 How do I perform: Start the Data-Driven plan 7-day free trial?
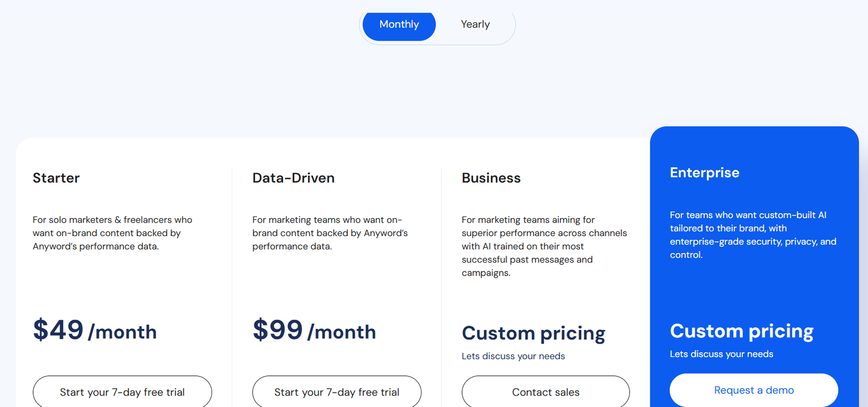click(336, 391)
